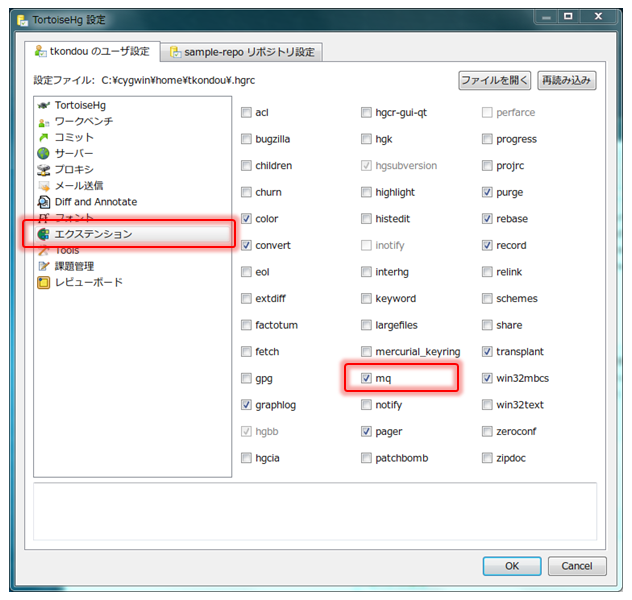Viewport: 632px width, 600px height.
Task: Click the globe icon next to サーバー
Action: pos(44,154)
